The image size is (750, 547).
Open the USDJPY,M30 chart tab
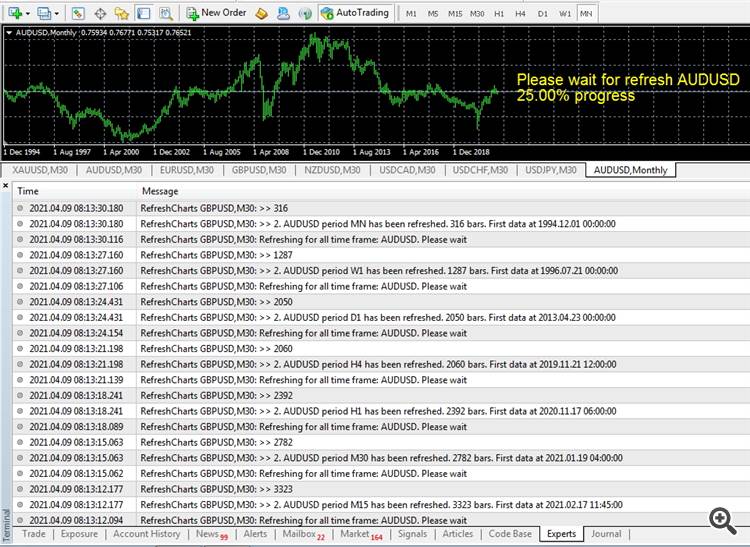tap(551, 170)
